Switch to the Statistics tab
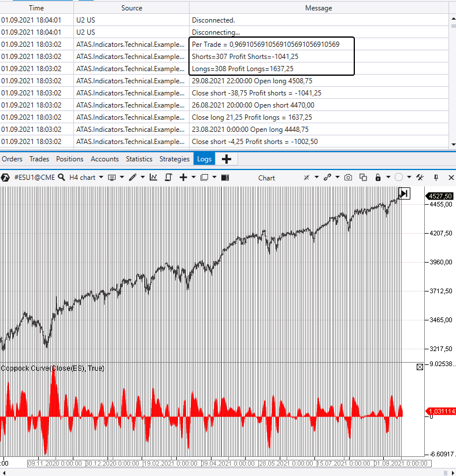Screen dimensions: 456x476 click(139, 159)
